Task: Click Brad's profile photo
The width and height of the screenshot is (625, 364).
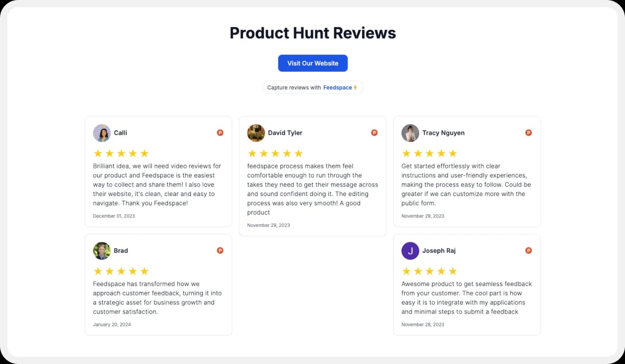Action: [102, 250]
